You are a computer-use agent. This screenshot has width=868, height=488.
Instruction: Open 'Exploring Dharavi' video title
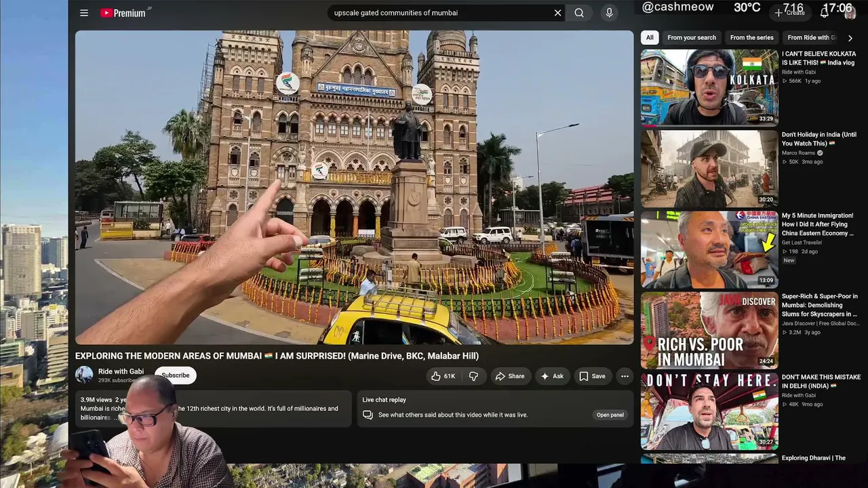click(x=814, y=458)
